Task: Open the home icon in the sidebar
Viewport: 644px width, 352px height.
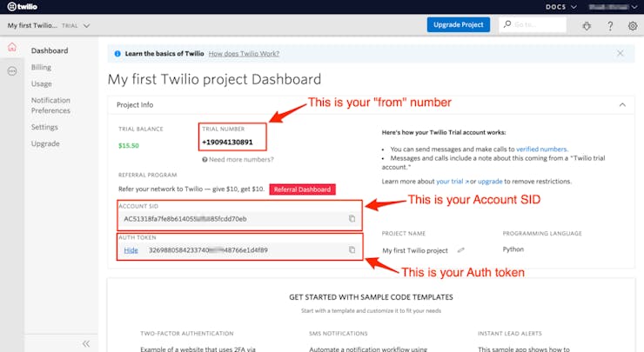Action: pyautogui.click(x=12, y=47)
